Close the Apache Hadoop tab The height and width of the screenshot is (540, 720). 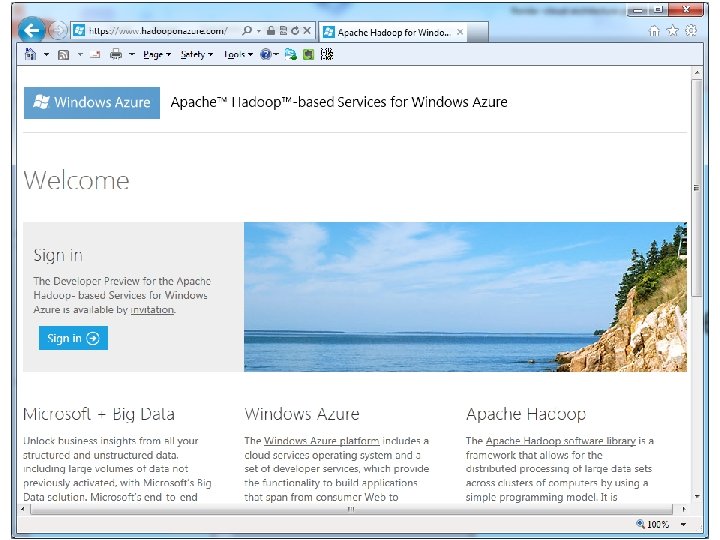[x=460, y=32]
